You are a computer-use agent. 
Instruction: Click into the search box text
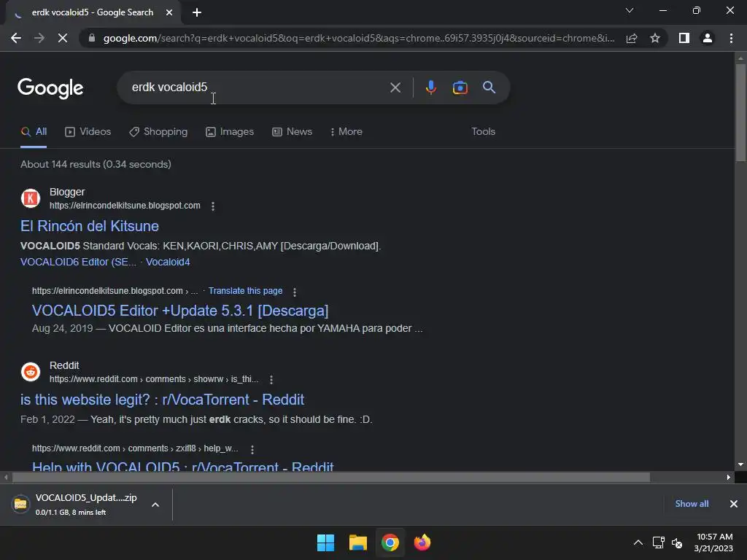(169, 87)
